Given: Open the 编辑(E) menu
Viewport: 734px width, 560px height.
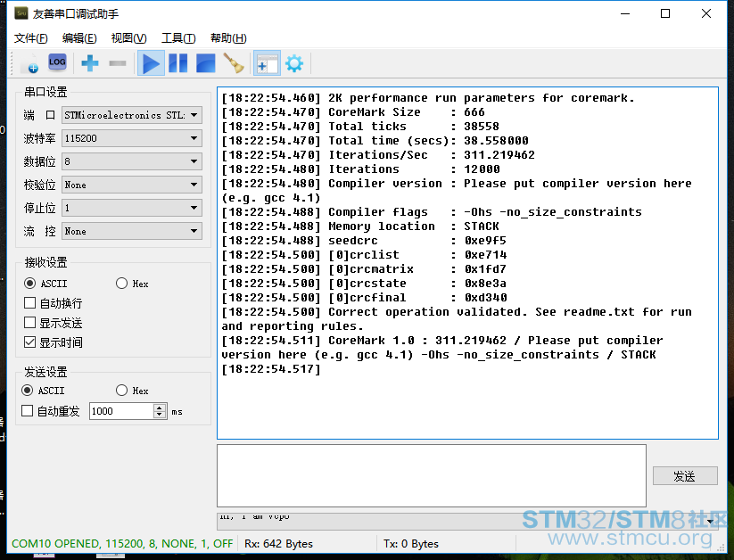Looking at the screenshot, I should (79, 38).
